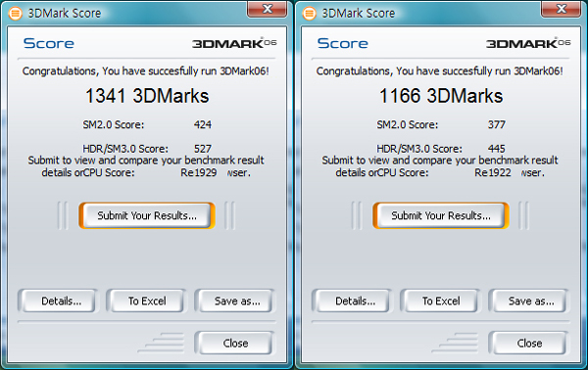
Task: Click Close button in the 1341 score dialog
Action: coord(235,343)
